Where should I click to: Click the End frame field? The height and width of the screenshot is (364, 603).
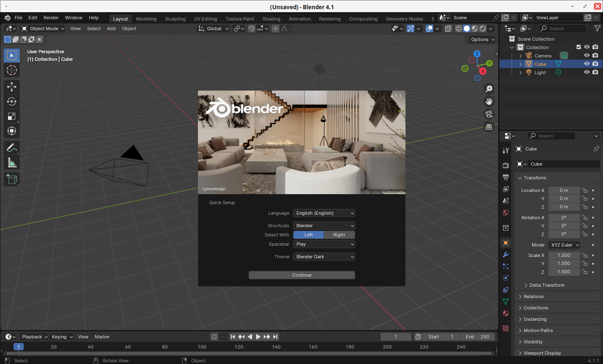477,337
